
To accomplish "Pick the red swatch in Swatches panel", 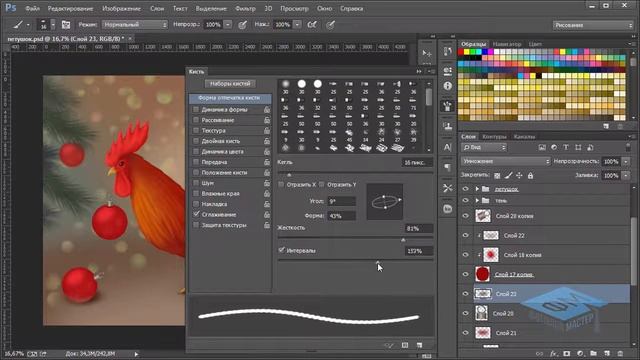I will (x=461, y=52).
